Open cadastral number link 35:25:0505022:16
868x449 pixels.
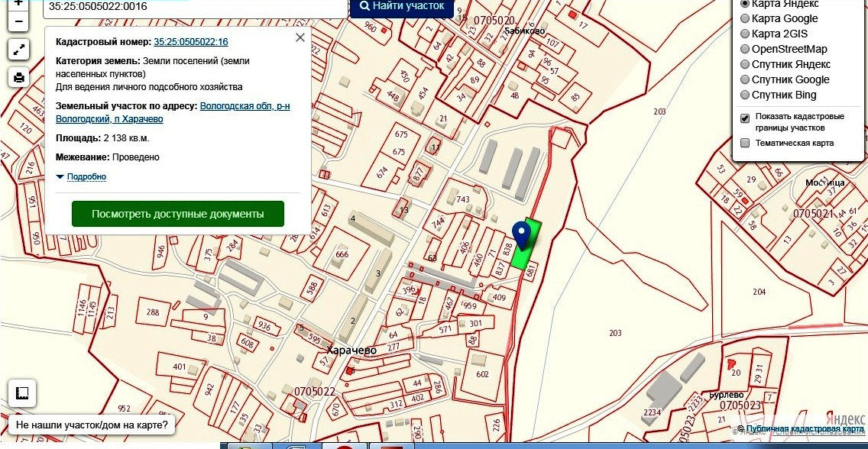point(191,41)
